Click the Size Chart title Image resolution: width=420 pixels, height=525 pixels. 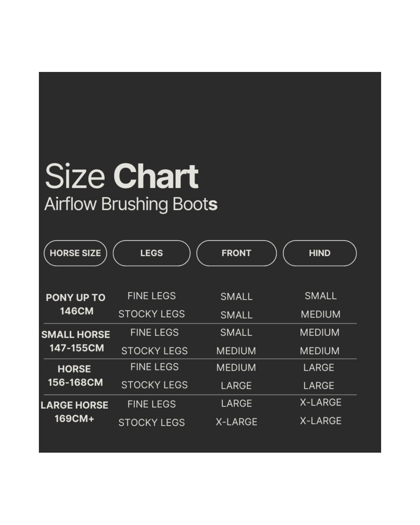pyautogui.click(x=122, y=176)
